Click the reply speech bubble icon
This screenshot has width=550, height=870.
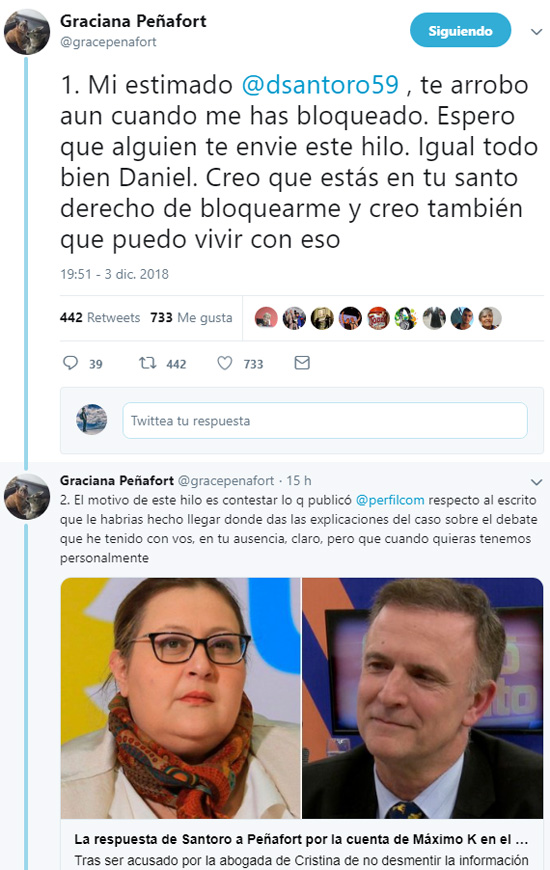70,363
